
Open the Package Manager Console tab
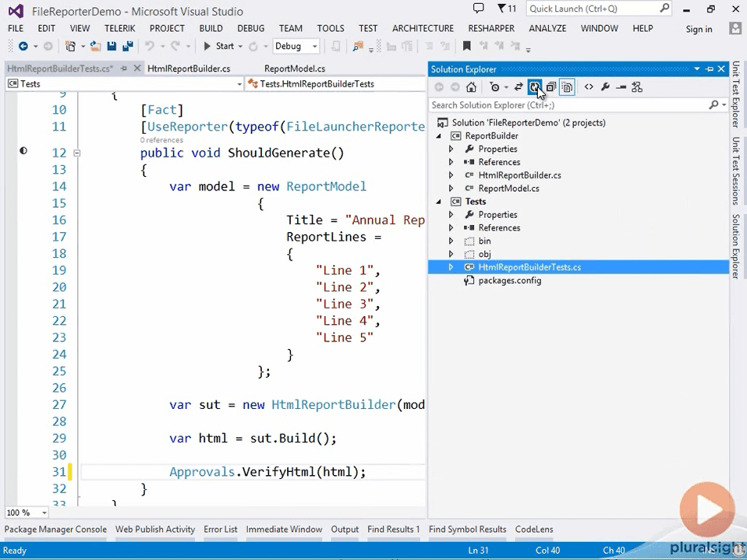(56, 529)
